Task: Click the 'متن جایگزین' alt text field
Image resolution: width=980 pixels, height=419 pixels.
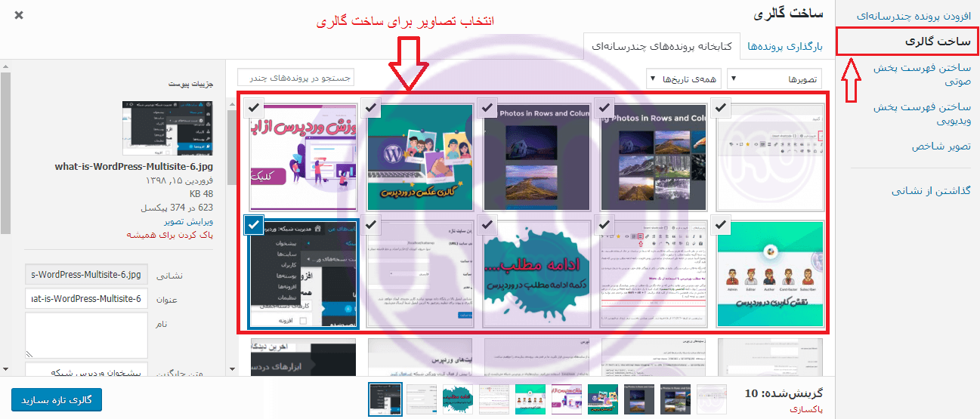Action: point(86,368)
